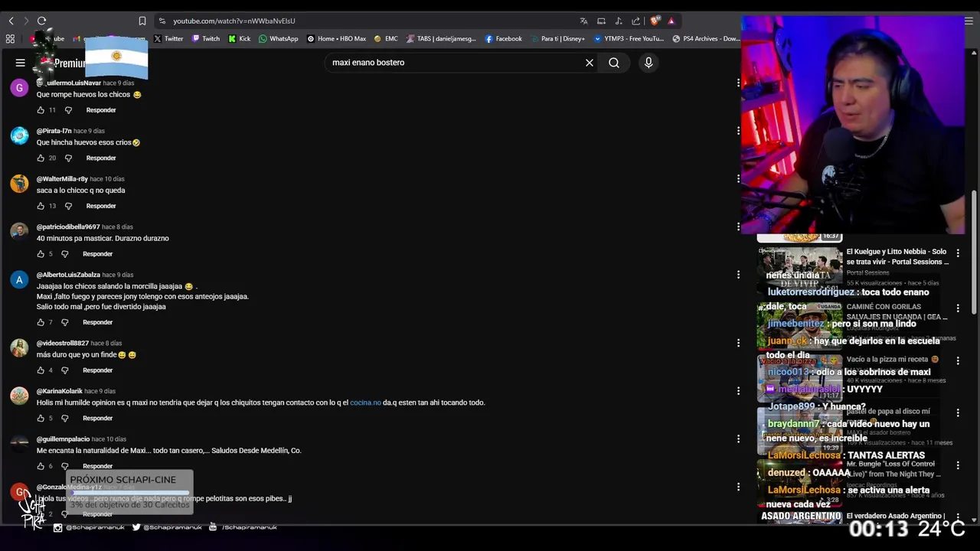Open the options menu on WalterMilla-r8y's comment

[x=738, y=178]
